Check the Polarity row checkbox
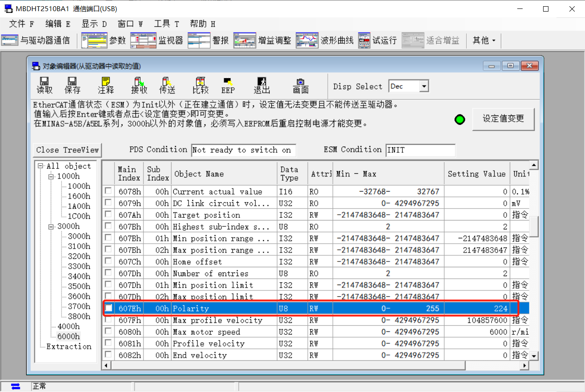 coord(108,308)
